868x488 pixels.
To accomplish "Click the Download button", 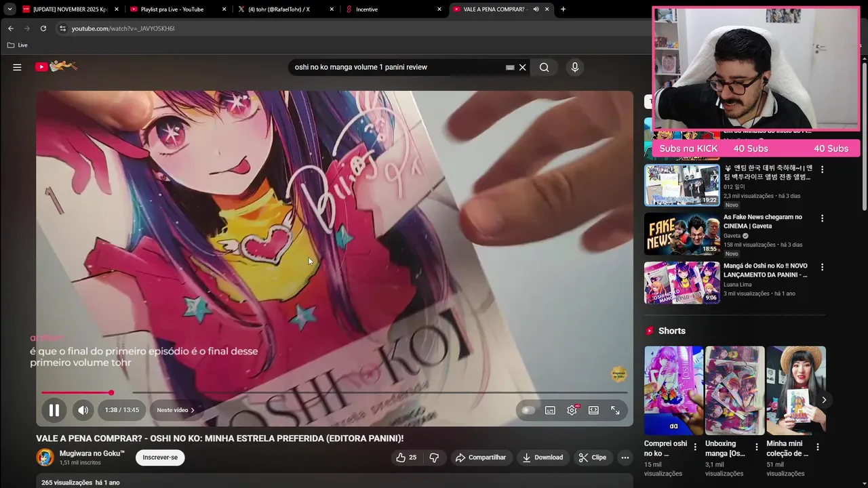I will [542, 457].
